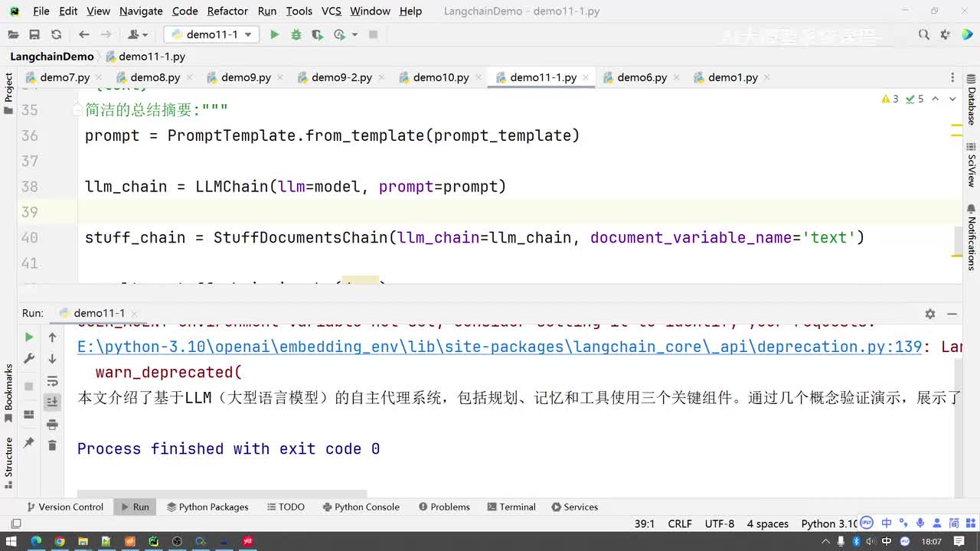Open the Database side panel
Image resolution: width=980 pixels, height=551 pixels.
coord(971,100)
